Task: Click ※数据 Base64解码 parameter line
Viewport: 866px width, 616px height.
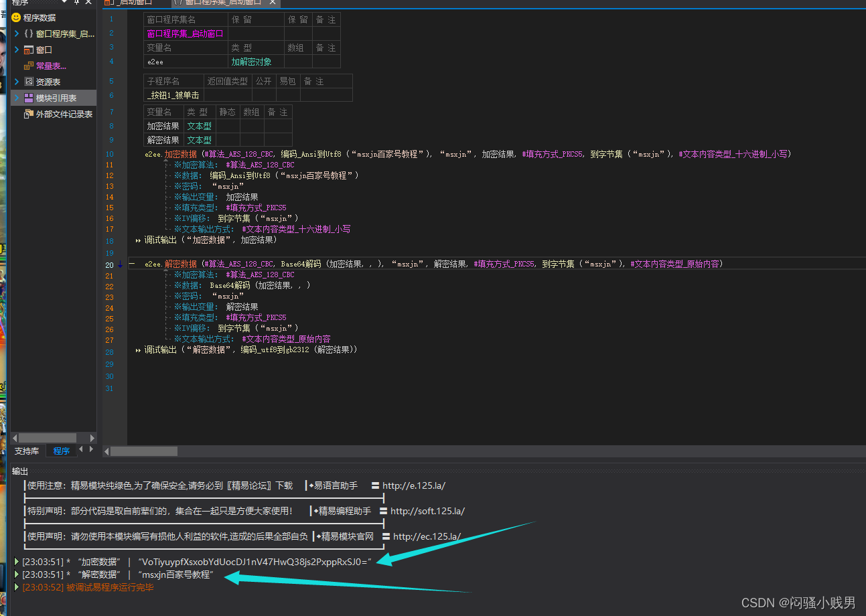Action: point(242,285)
